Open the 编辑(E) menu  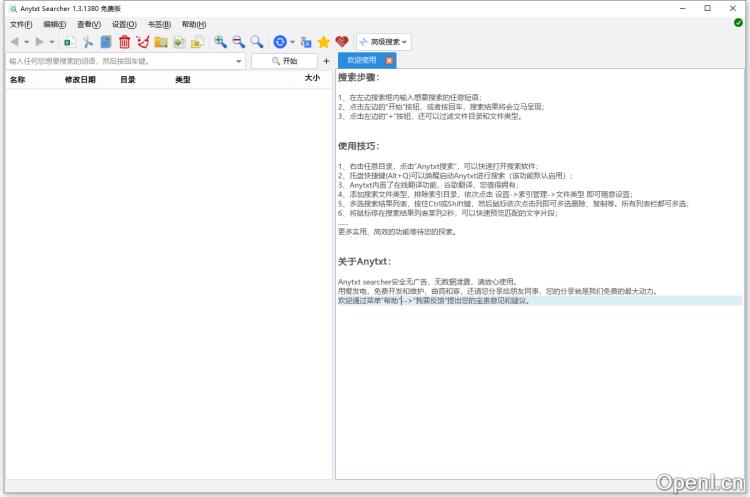55,24
